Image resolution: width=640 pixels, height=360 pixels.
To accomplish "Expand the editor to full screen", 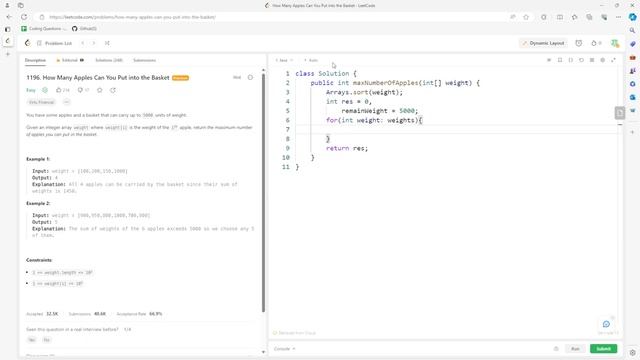I will (613, 60).
